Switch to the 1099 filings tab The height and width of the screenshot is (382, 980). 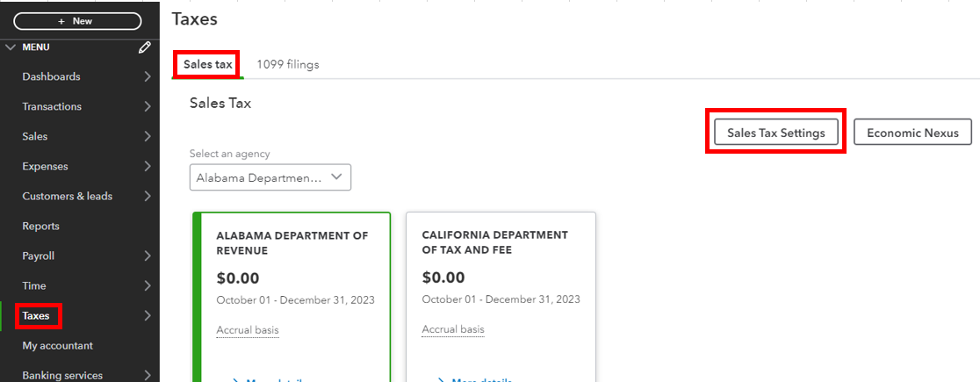[288, 65]
